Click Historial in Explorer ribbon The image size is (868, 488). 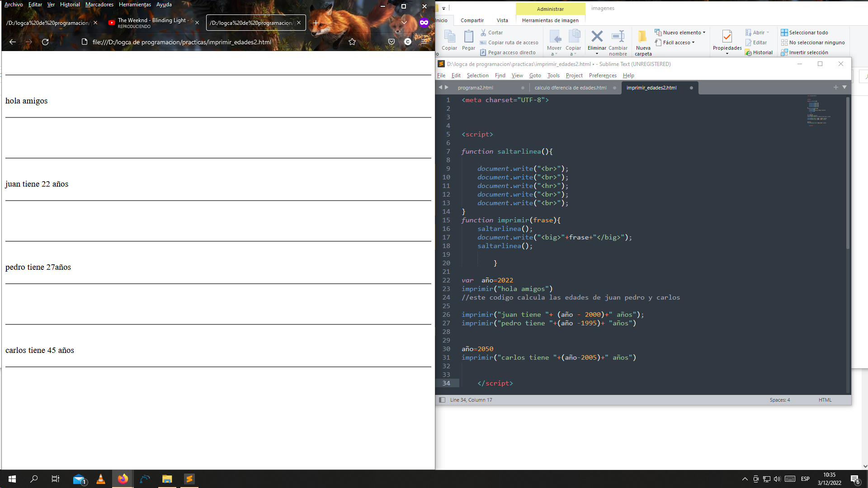coord(759,52)
